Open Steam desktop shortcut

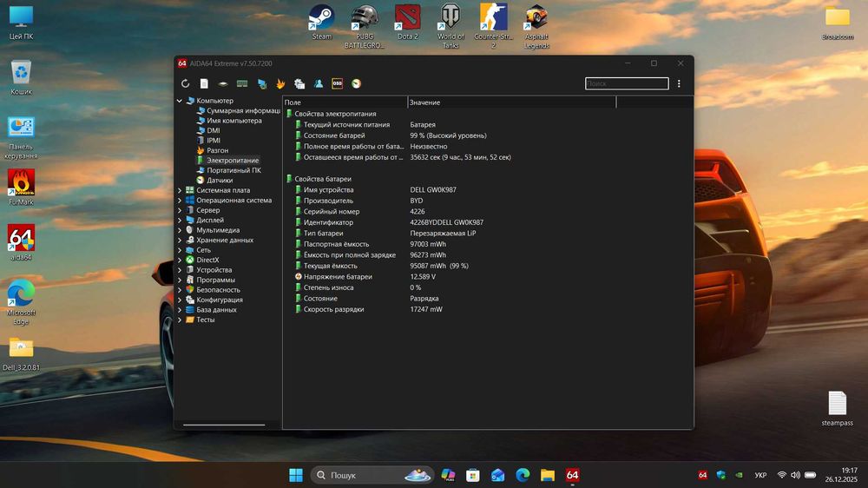click(x=322, y=23)
